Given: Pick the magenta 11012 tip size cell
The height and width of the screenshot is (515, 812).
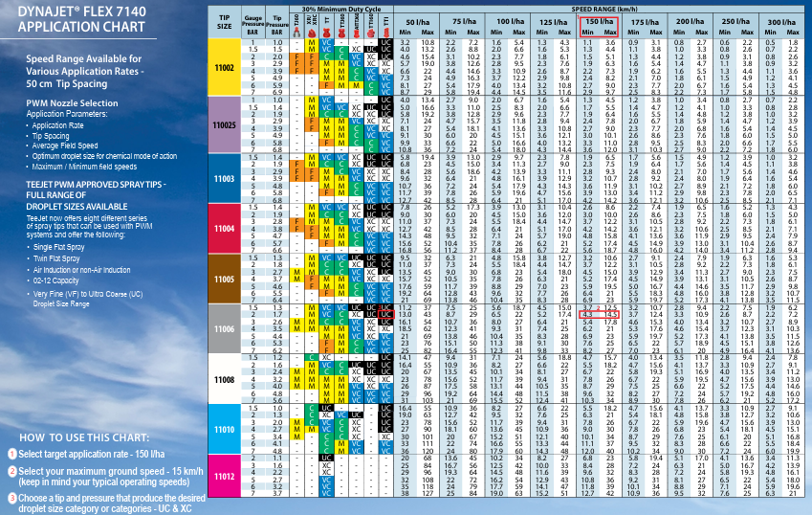Looking at the screenshot, I should point(224,476).
